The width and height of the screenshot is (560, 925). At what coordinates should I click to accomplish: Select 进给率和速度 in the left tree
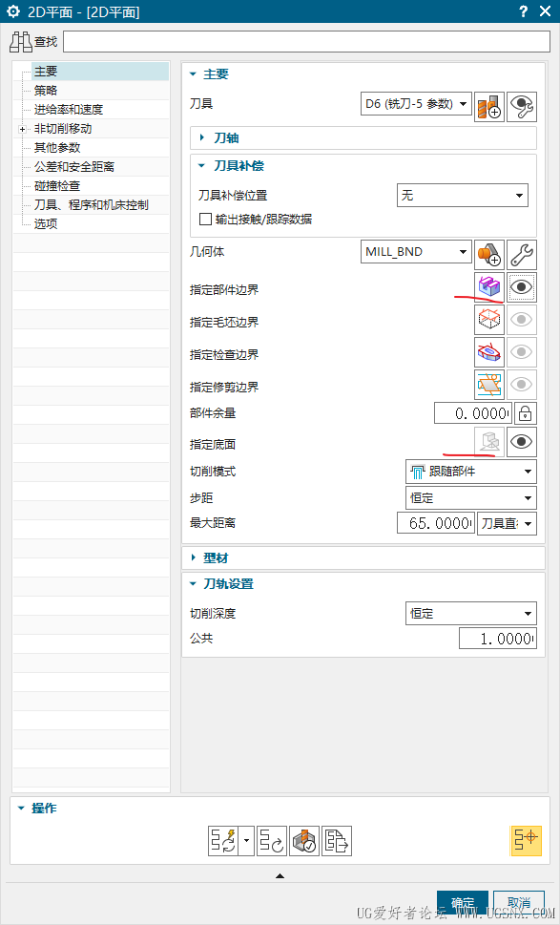[x=69, y=109]
